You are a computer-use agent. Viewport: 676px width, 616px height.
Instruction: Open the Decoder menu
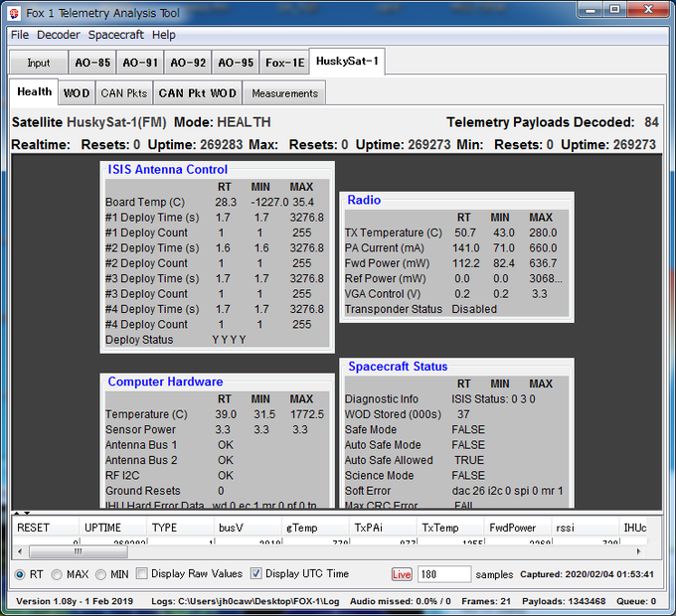point(59,35)
